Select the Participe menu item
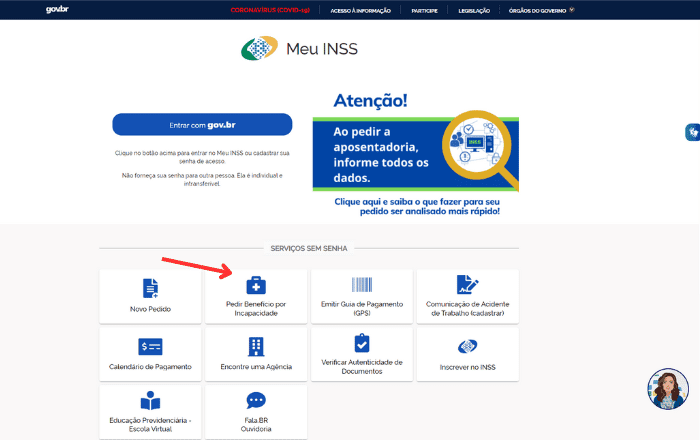The image size is (700, 440). click(x=424, y=11)
